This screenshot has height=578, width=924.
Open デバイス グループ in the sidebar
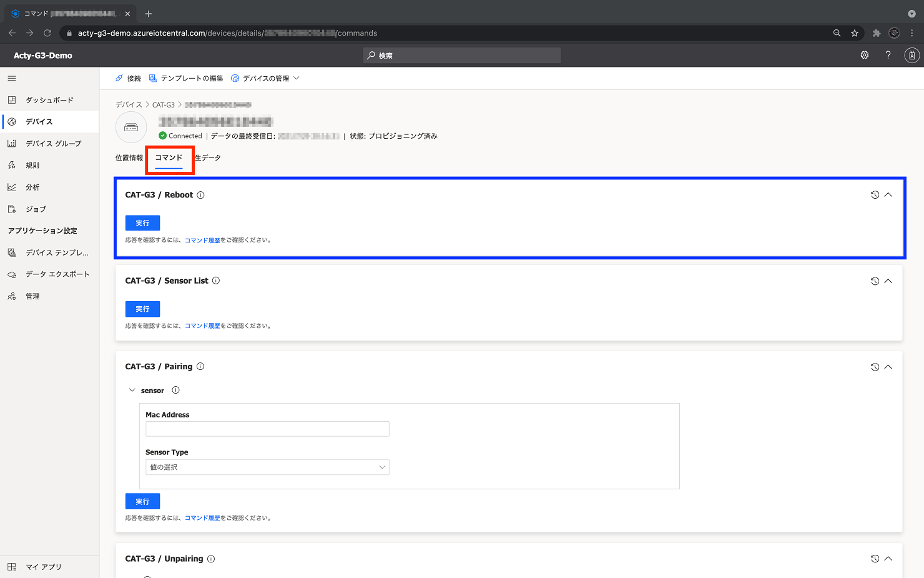tap(49, 144)
